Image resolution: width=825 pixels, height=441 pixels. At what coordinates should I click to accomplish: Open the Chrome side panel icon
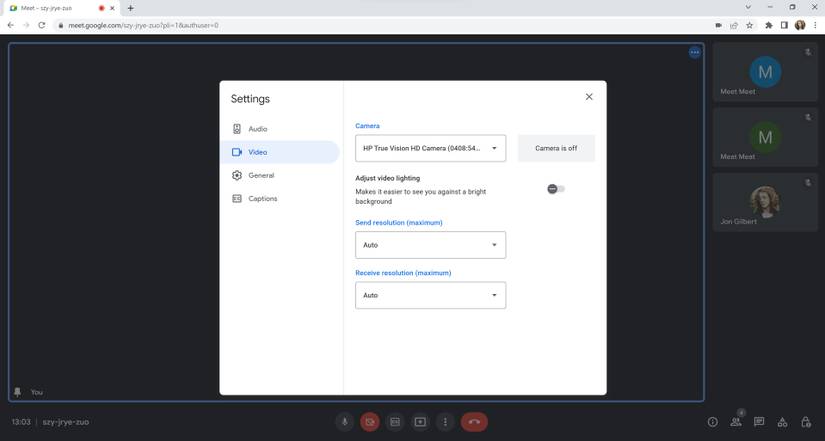(784, 25)
